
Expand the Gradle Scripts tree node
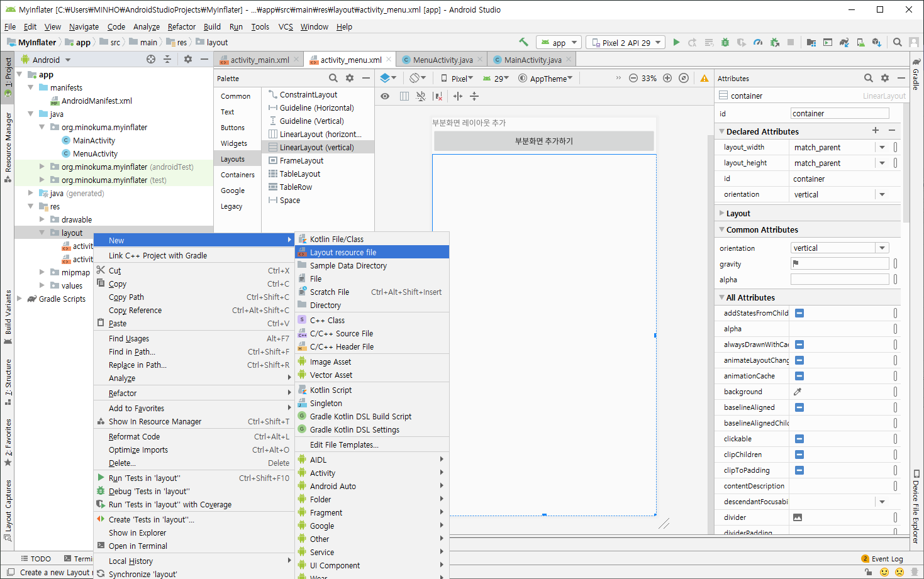coord(19,299)
